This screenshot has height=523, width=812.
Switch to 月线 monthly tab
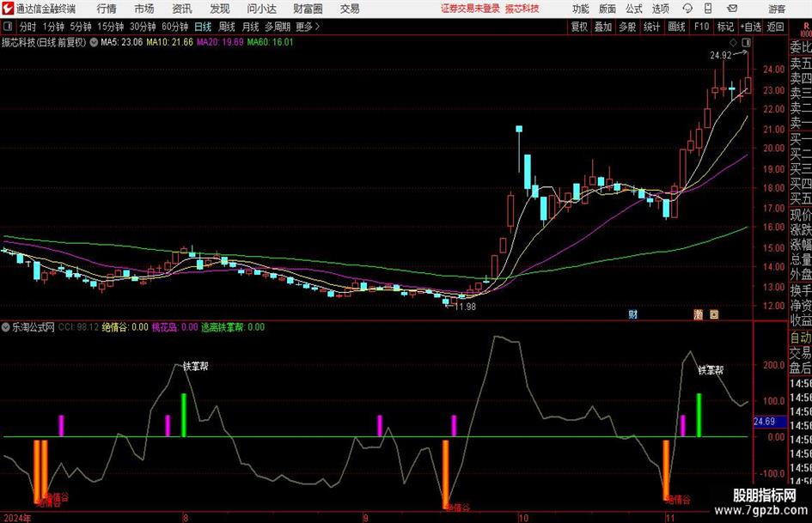250,27
